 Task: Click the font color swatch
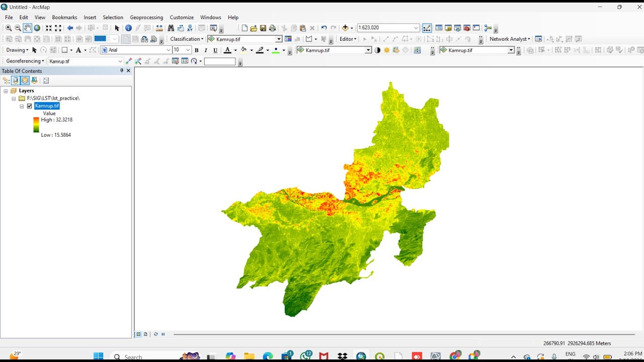point(227,50)
